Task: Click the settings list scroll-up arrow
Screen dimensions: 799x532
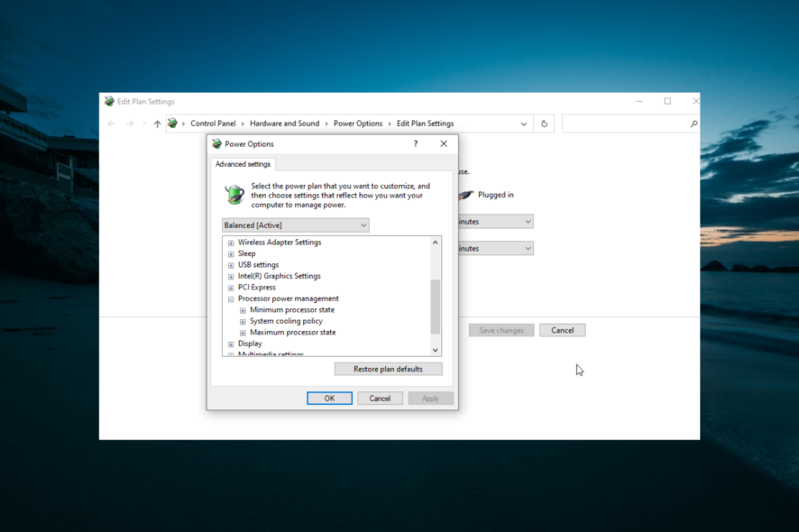Action: 436,243
